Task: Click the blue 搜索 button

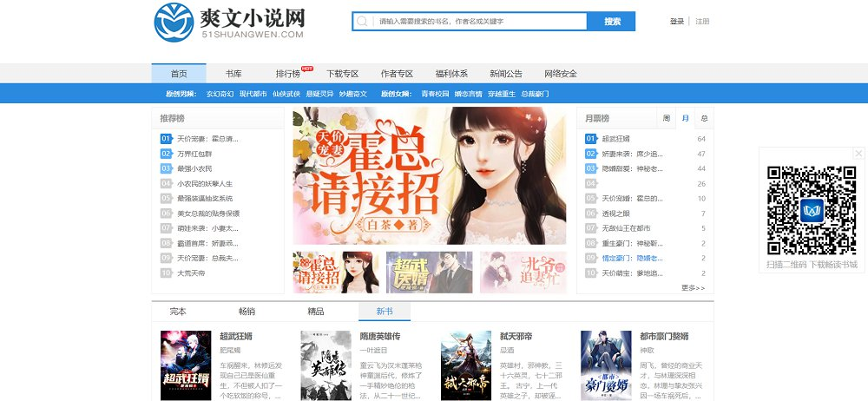Action: [x=612, y=22]
